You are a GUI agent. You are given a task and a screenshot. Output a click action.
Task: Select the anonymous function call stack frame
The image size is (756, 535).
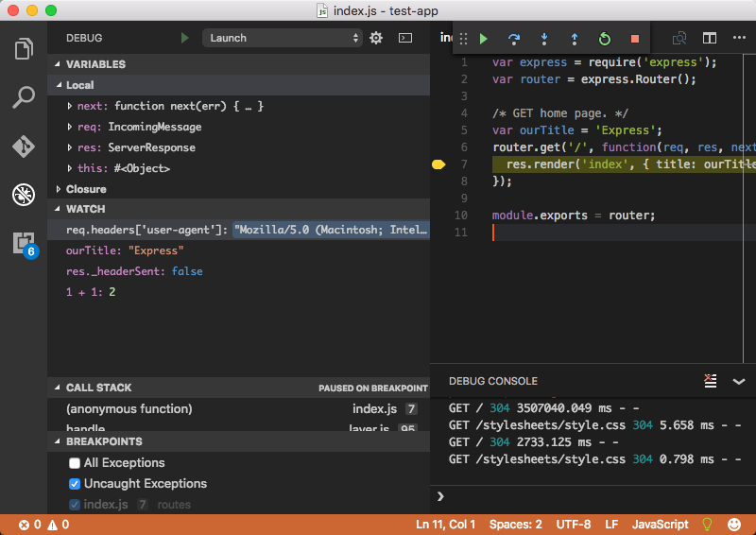coord(129,409)
